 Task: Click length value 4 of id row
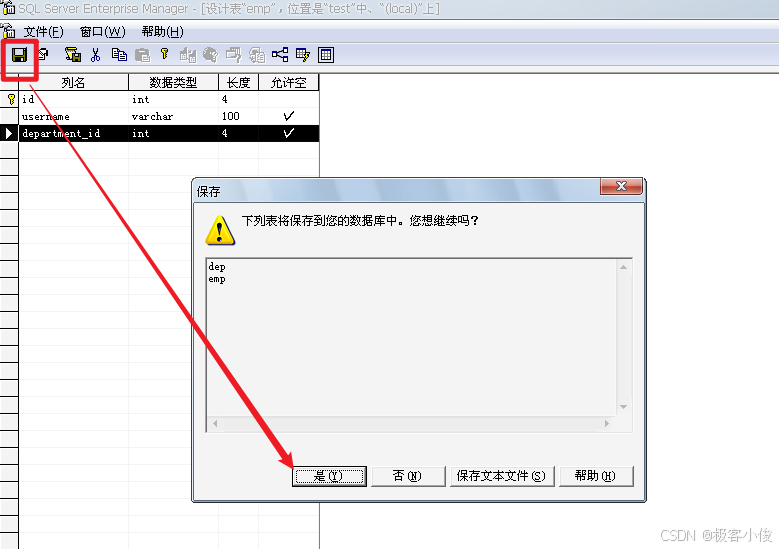click(x=238, y=99)
